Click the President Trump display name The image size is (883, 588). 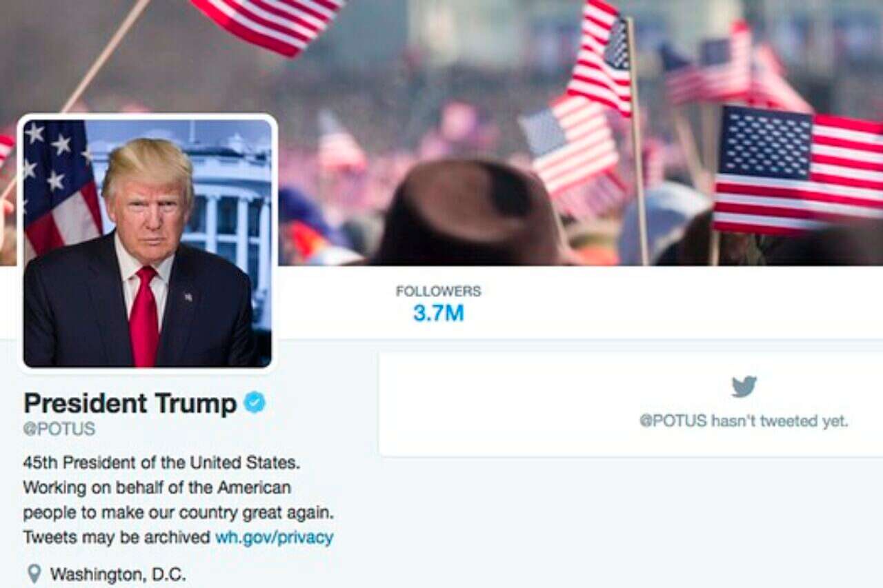click(130, 403)
